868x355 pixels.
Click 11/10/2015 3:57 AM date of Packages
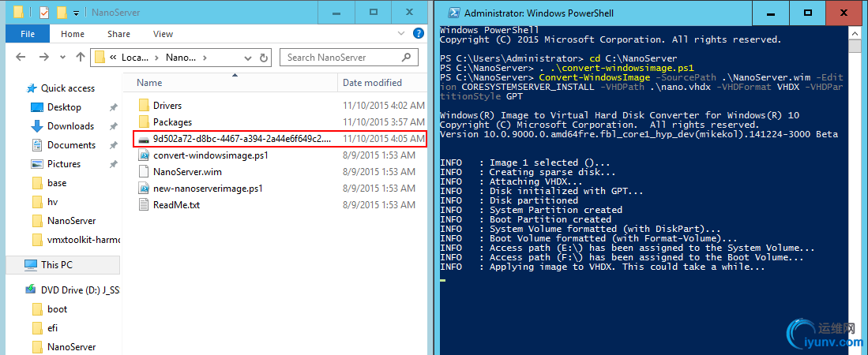(x=384, y=121)
